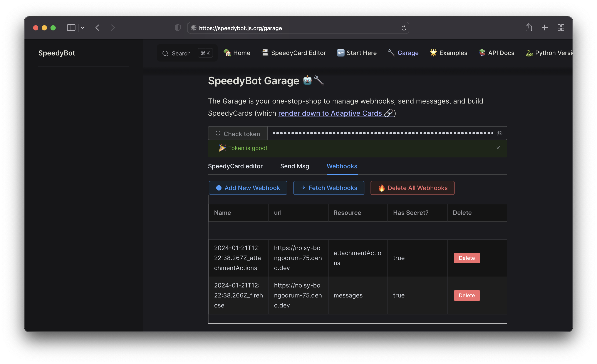
Task: Expand the sidebar dropdown chevron
Action: coord(83,28)
